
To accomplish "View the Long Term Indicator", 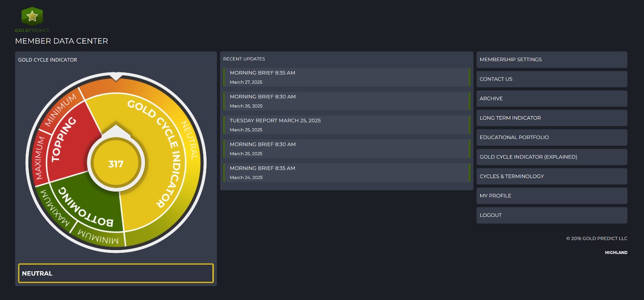I will point(551,118).
